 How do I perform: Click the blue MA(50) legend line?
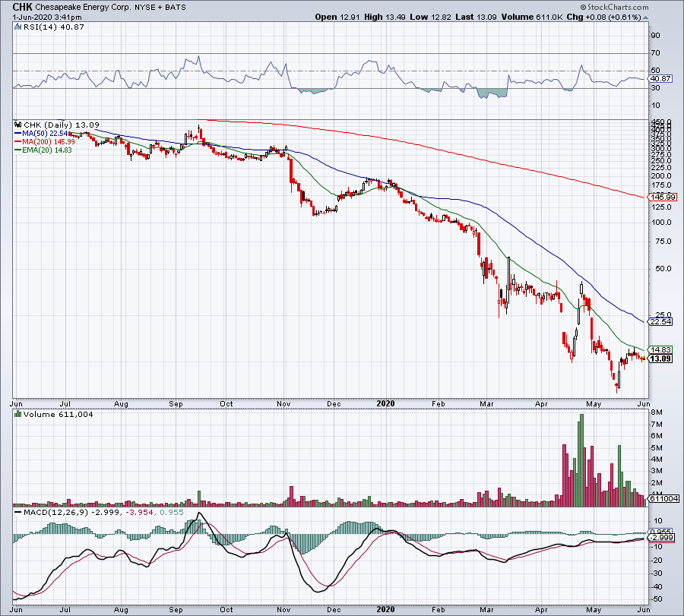17,134
